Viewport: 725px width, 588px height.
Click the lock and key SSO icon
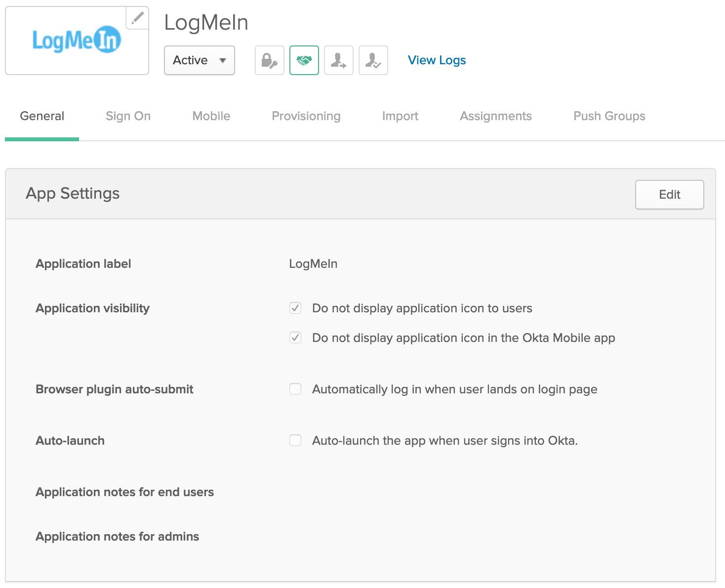tap(270, 60)
